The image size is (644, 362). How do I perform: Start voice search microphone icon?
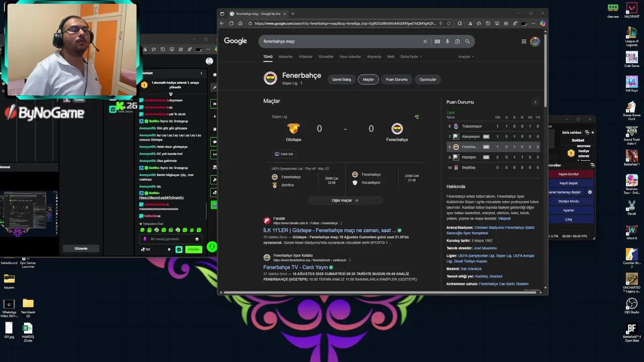tap(447, 41)
